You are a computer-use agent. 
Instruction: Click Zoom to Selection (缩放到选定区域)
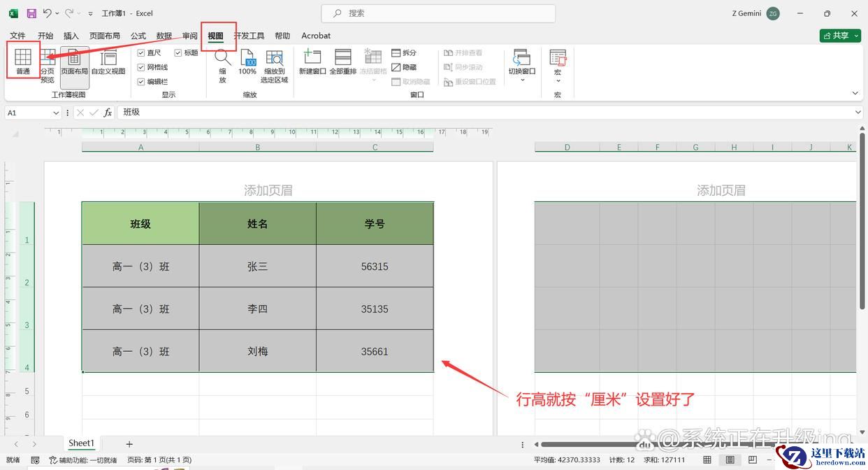(274, 66)
